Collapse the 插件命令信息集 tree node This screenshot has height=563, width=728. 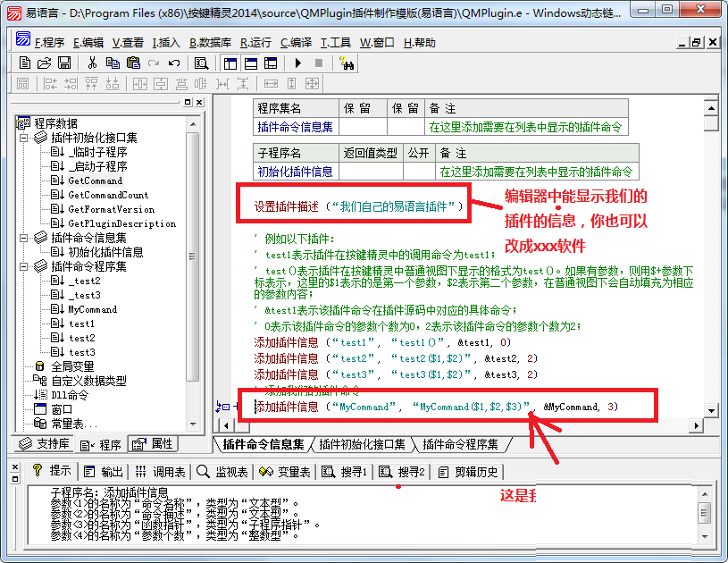[24, 239]
